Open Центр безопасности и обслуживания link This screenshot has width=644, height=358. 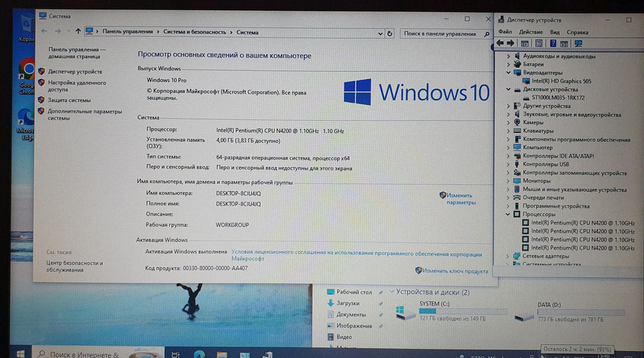(x=74, y=266)
